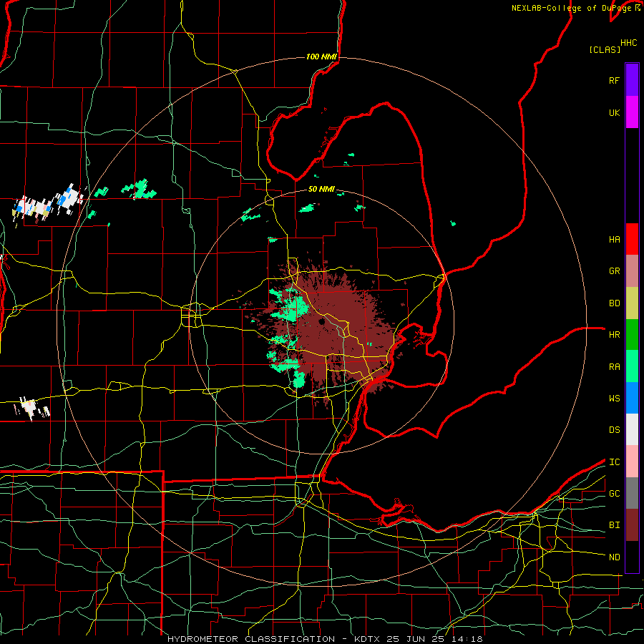644x644 pixels.
Task: Click the HR legend label
Action: [614, 335]
